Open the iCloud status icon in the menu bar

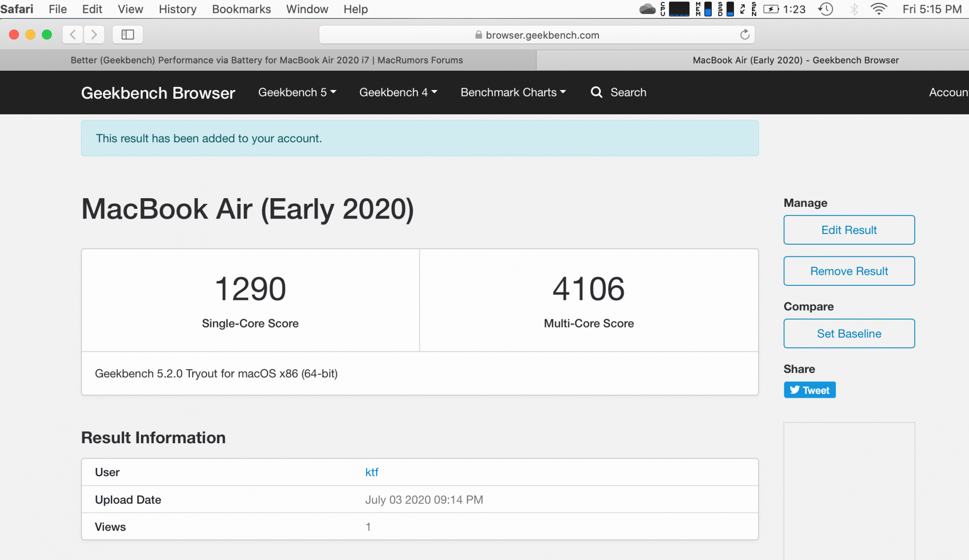[x=647, y=9]
